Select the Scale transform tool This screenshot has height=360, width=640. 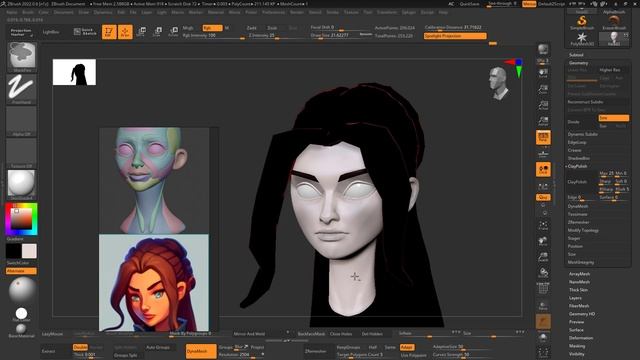click(x=158, y=32)
